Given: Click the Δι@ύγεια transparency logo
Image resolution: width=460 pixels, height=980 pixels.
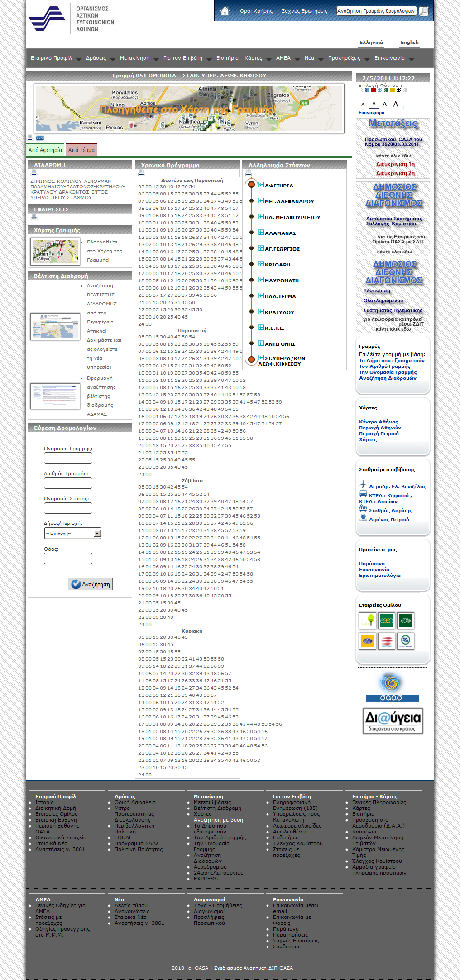Looking at the screenshot, I should coord(393,720).
